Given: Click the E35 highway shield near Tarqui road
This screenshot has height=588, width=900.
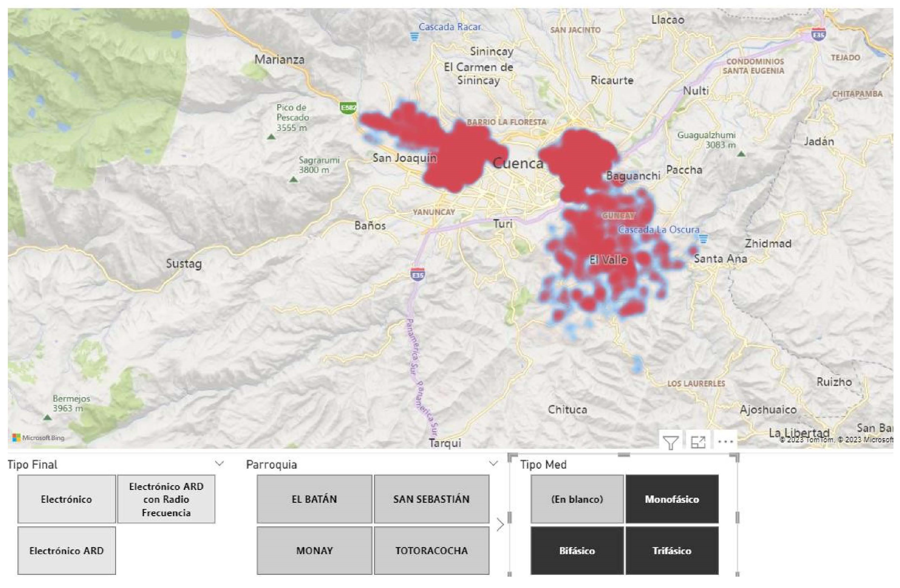Looking at the screenshot, I should click(417, 275).
